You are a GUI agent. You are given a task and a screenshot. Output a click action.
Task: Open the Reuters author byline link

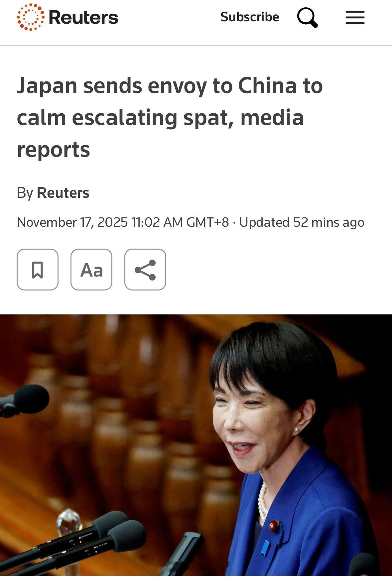tap(63, 193)
